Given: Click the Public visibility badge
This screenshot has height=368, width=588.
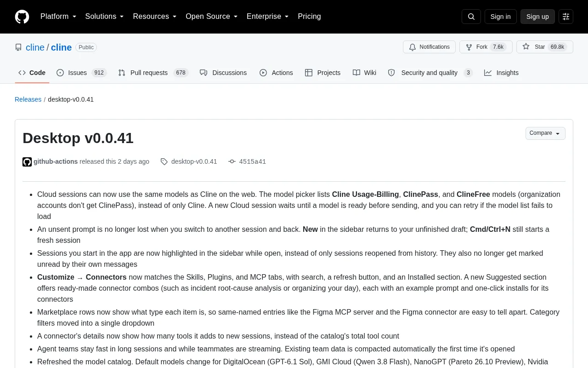Looking at the screenshot, I should pos(86,47).
